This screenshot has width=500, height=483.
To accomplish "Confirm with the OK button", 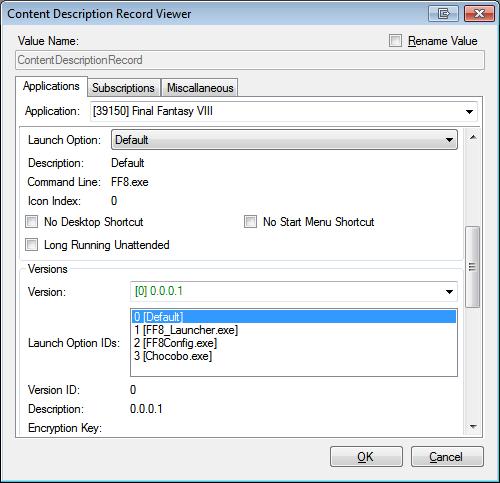I will 366,457.
